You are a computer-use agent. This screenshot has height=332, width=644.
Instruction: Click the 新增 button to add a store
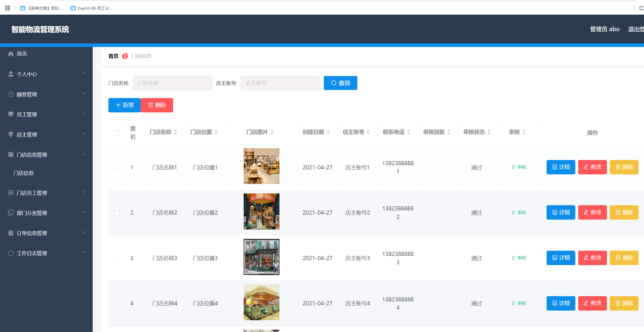click(124, 105)
